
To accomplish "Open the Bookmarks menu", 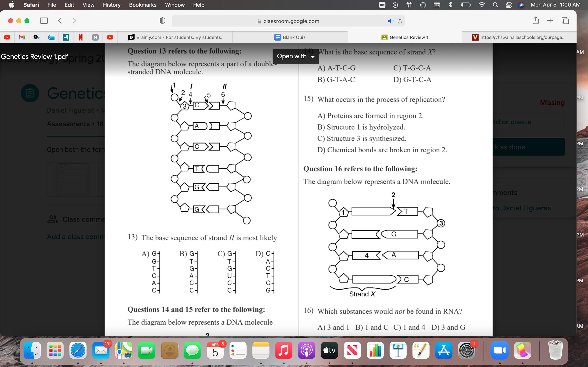I will coord(143,5).
